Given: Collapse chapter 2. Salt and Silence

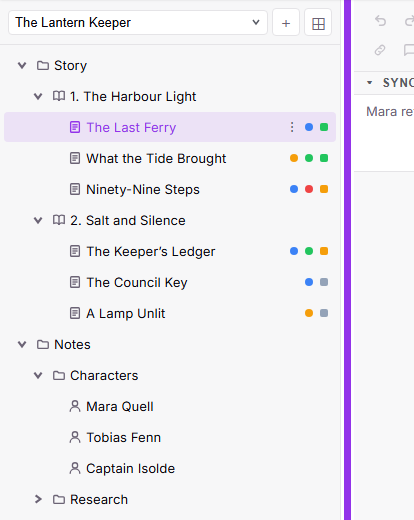Looking at the screenshot, I should tap(38, 221).
